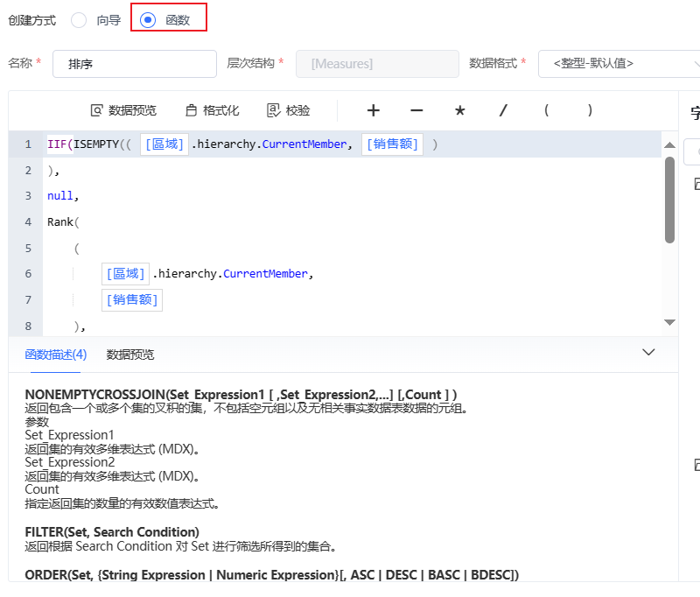The image size is (700, 597).
Task: Click the editor vertical scrollbar thumb
Action: (669, 200)
